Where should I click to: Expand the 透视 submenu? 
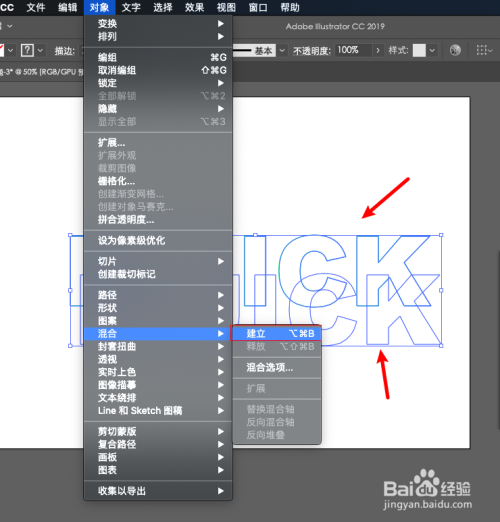[158, 359]
